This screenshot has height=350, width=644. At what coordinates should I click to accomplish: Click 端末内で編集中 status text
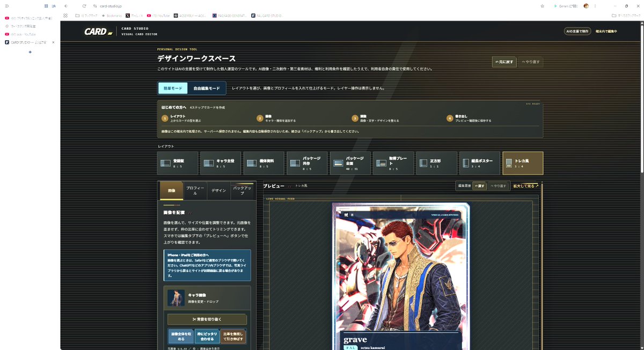click(606, 32)
